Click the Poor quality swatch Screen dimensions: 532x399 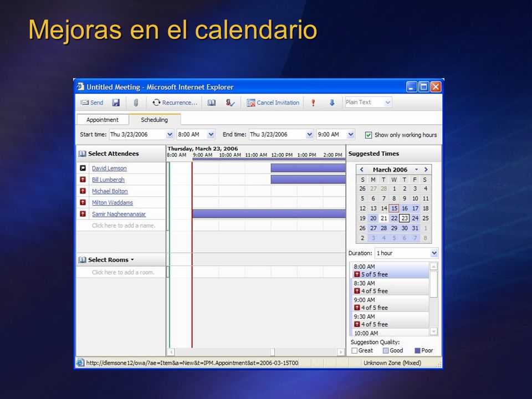(x=417, y=350)
